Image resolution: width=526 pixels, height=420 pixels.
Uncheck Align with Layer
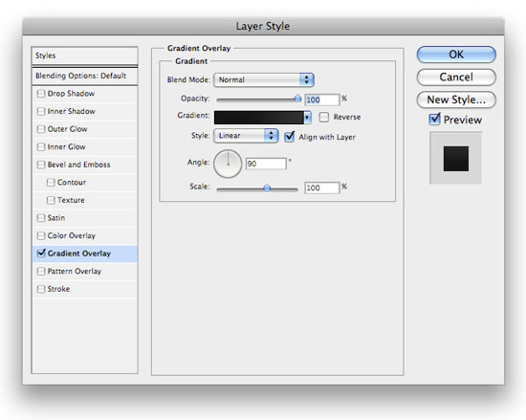click(x=289, y=137)
